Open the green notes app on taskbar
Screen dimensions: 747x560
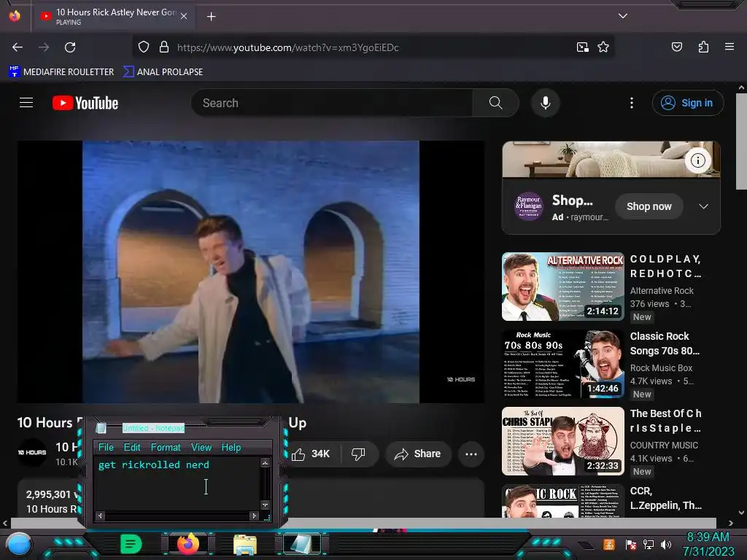[x=131, y=544]
